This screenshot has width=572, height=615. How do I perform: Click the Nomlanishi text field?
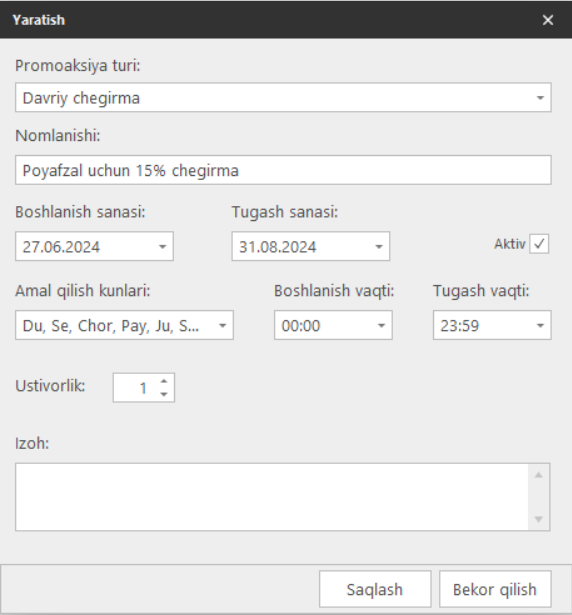point(283,170)
